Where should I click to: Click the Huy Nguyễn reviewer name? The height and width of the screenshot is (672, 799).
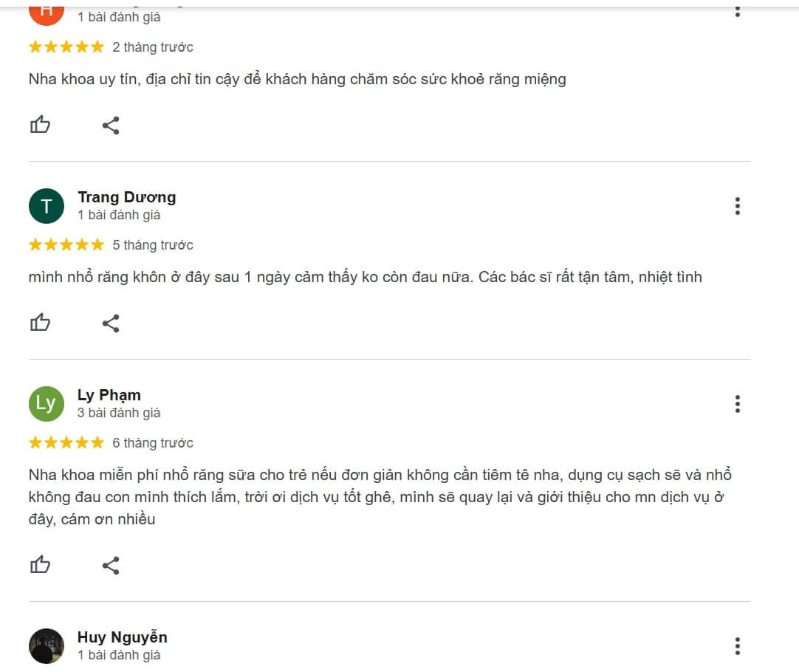(122, 637)
